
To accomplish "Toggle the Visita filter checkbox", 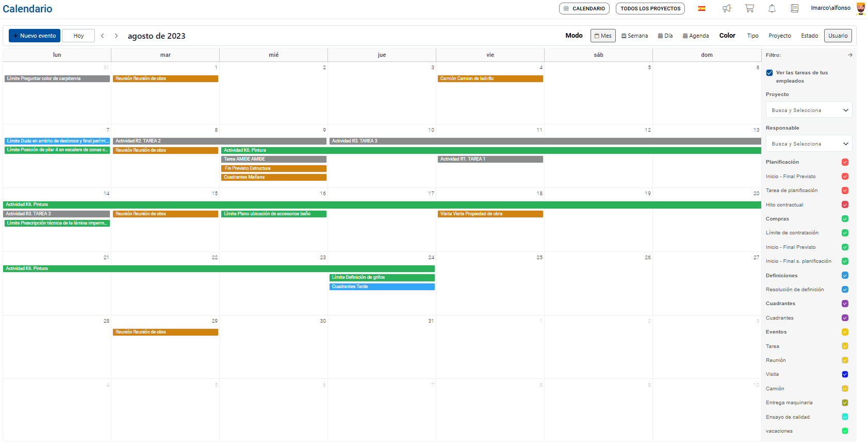I will [845, 374].
